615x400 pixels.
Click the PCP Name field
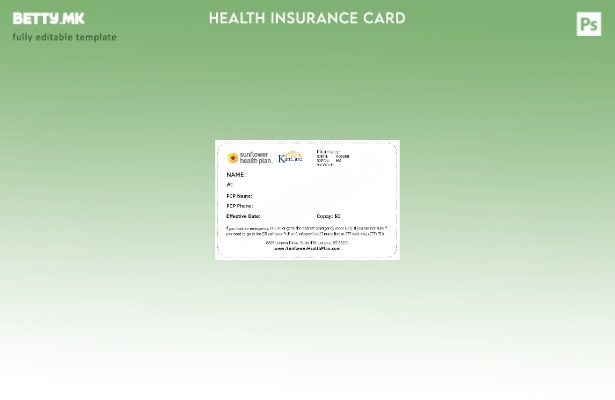click(x=239, y=196)
